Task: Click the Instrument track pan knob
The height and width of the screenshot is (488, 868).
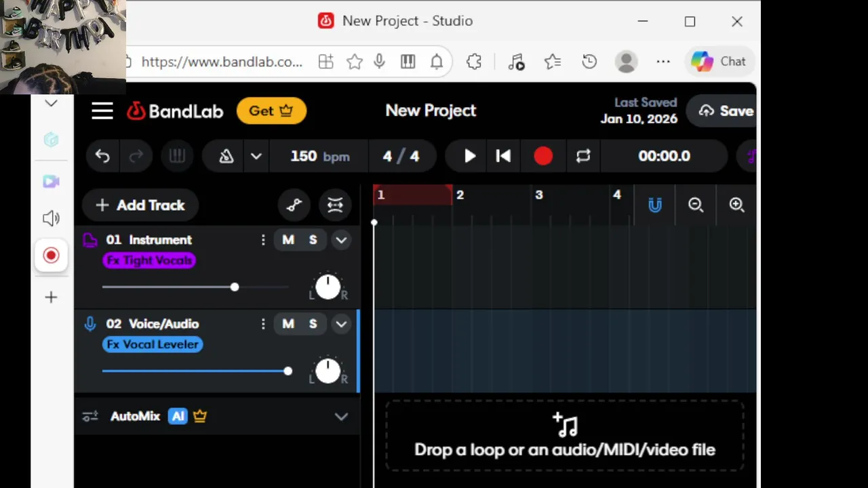Action: pos(328,287)
